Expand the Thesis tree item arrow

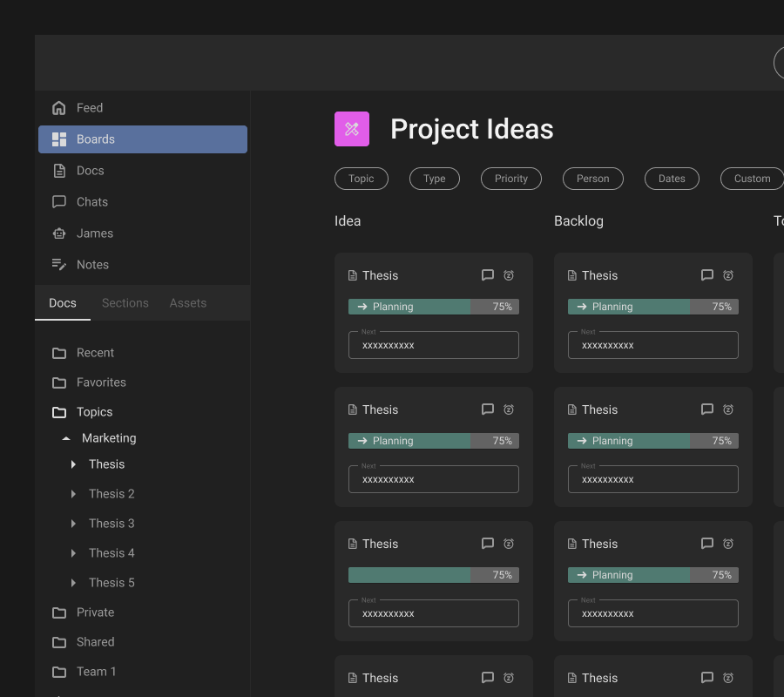73,464
